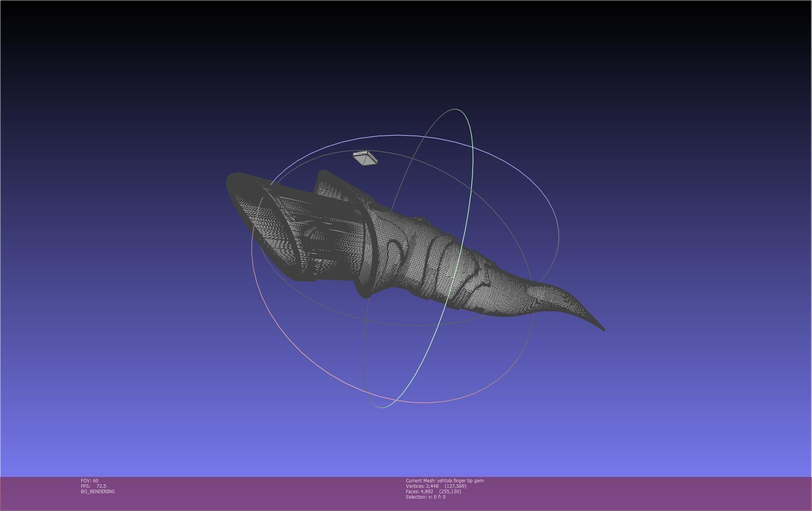The height and width of the screenshot is (511, 812).
Task: Click the small light-gray gem mesh
Action: point(365,158)
